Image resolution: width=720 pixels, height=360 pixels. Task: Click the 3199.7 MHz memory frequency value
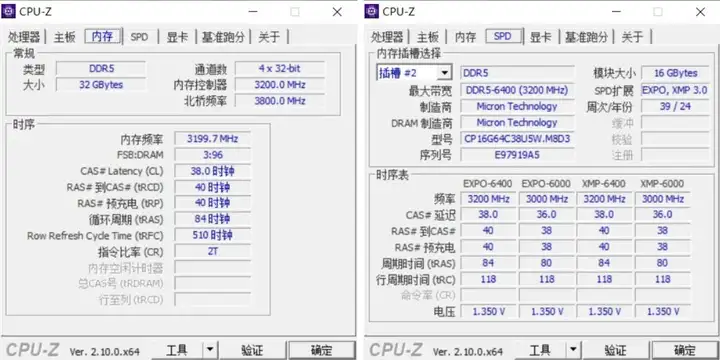coord(212,139)
